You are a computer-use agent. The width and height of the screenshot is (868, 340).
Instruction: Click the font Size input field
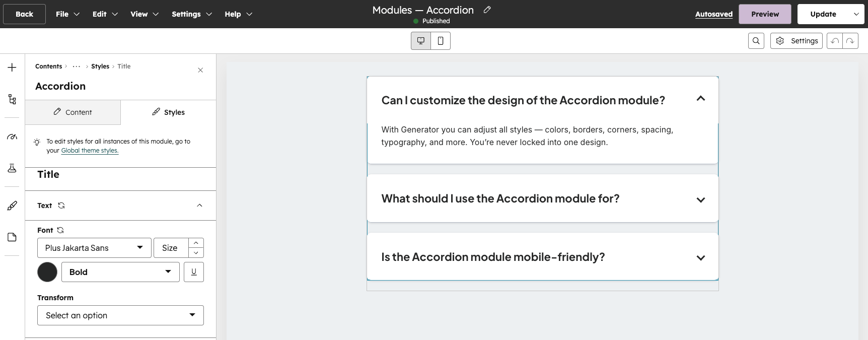(171, 248)
